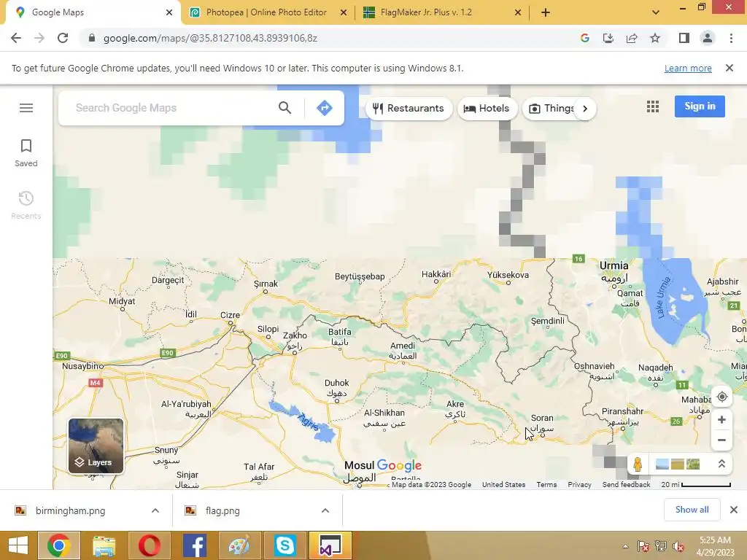
Task: Select the Street View pegman
Action: [638, 464]
